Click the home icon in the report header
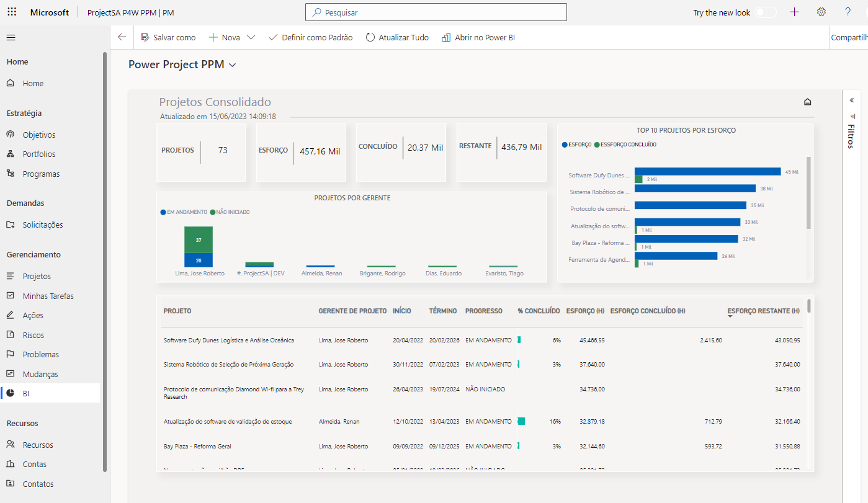The height and width of the screenshot is (503, 868). pyautogui.click(x=807, y=102)
